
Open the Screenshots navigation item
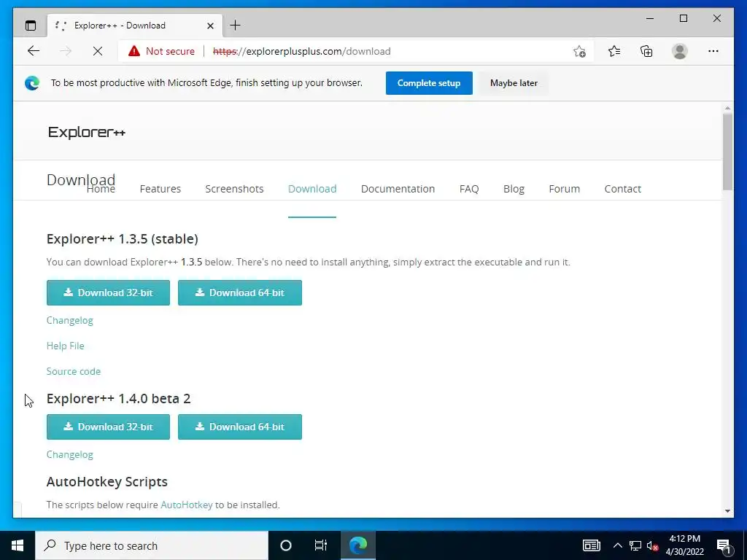pyautogui.click(x=234, y=189)
